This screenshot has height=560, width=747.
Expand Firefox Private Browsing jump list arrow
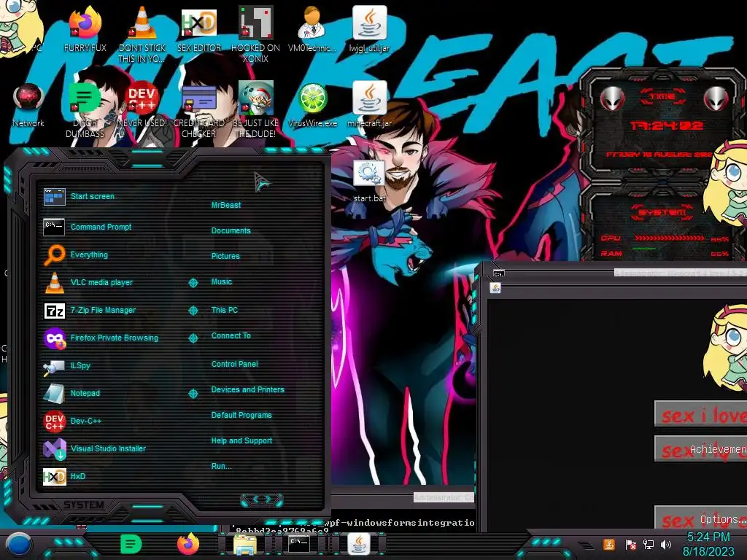click(x=193, y=338)
